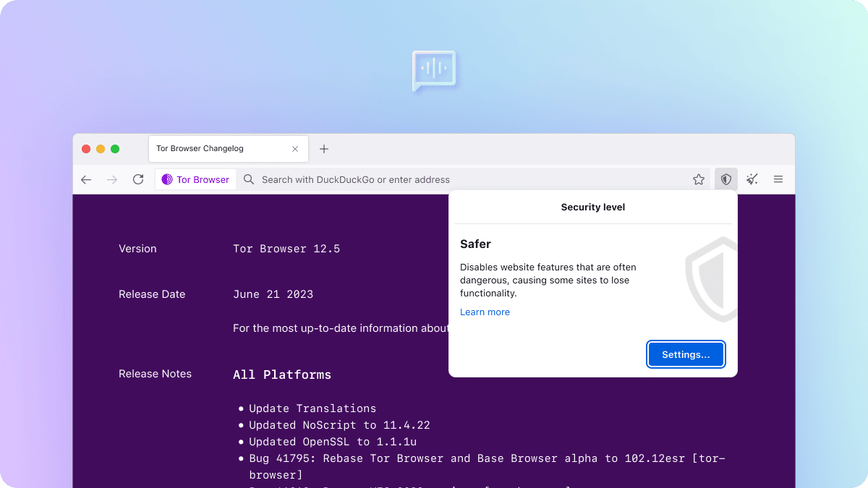868x488 pixels.
Task: Toggle the Security level shield toolbar icon
Action: click(726, 180)
